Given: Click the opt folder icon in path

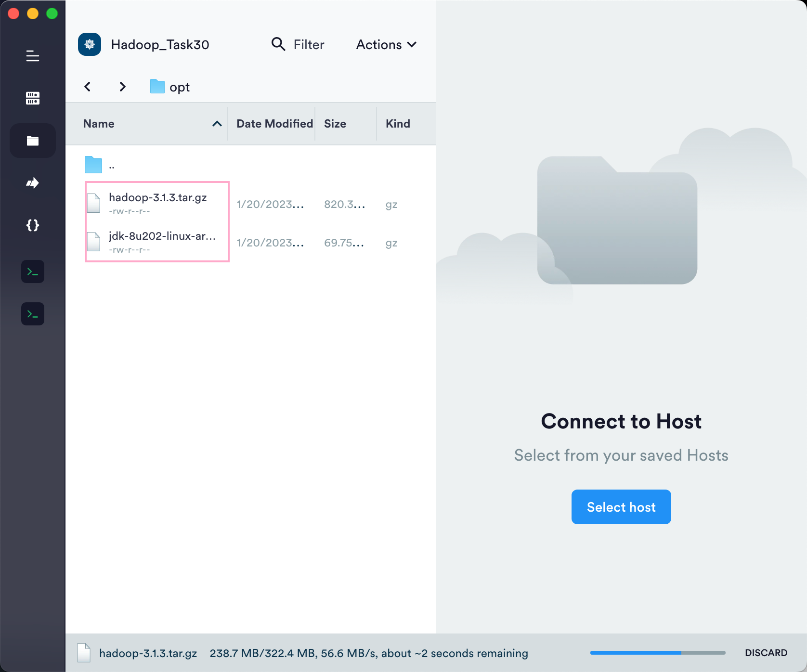Looking at the screenshot, I should (x=157, y=87).
